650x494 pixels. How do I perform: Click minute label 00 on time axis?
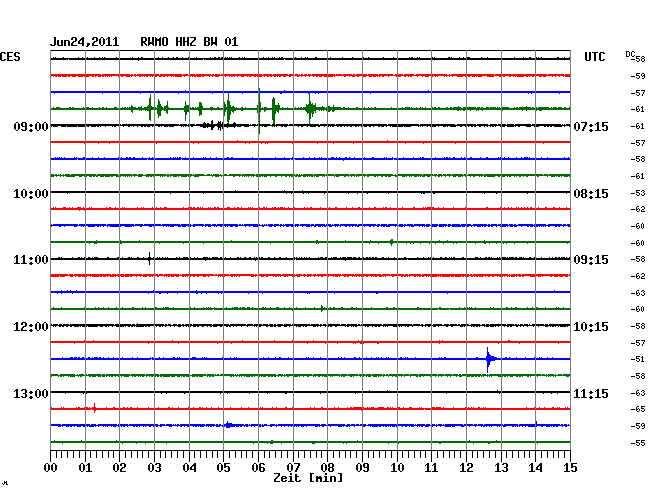(51, 467)
